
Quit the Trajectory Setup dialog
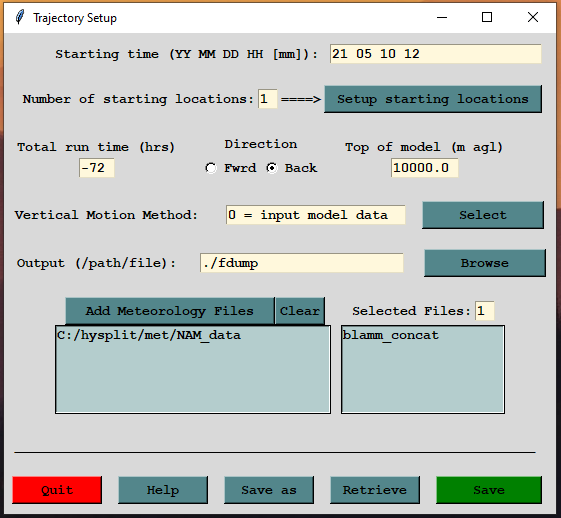click(57, 490)
